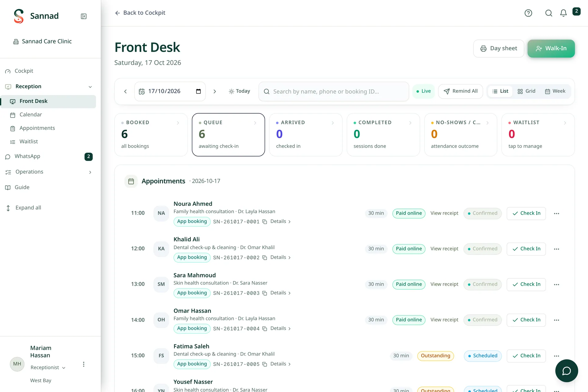The image size is (588, 392).
Task: Click the top-bar search magnifier icon
Action: tap(548, 13)
